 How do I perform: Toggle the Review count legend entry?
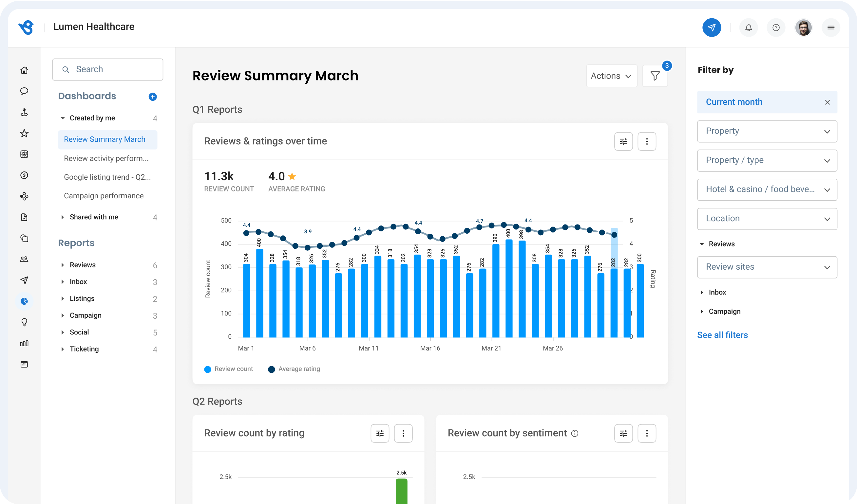pos(229,369)
